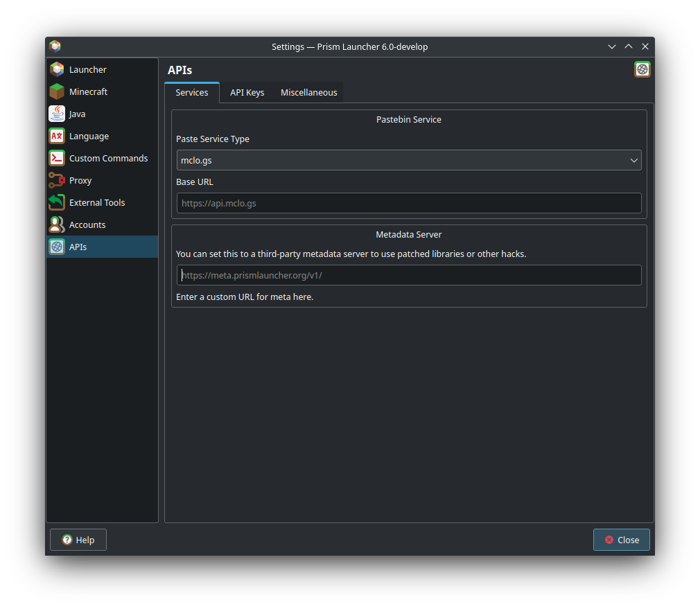The image size is (700, 609).
Task: Open the Paste Service Type dropdown
Action: [408, 160]
